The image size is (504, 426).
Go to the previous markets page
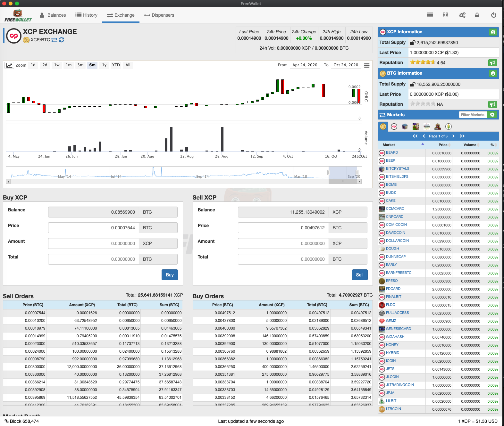pos(424,136)
